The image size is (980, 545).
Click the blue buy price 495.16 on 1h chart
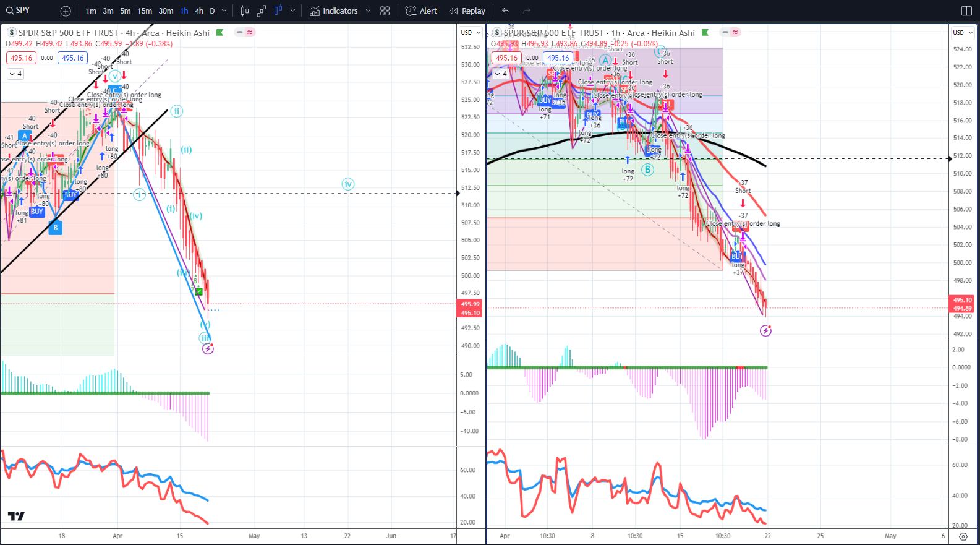click(x=558, y=58)
